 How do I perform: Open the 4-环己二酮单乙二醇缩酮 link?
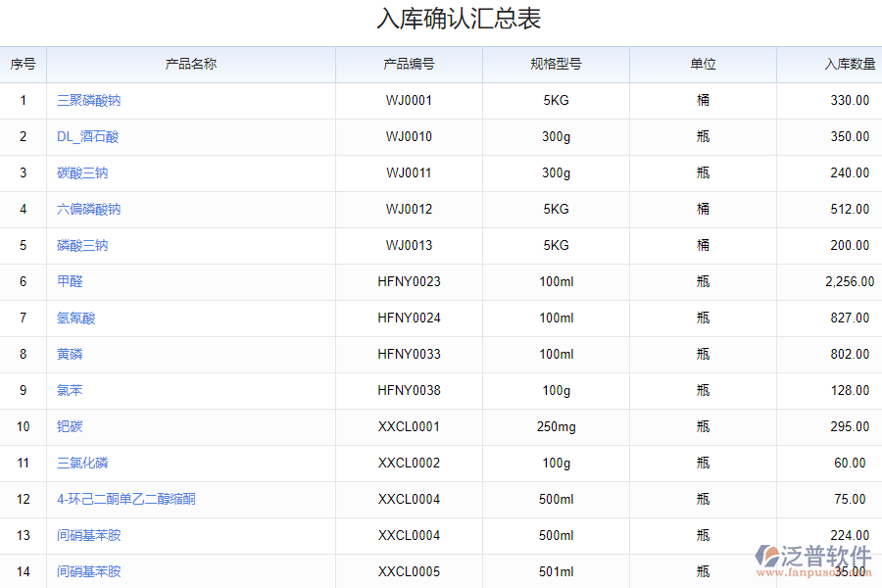(126, 500)
